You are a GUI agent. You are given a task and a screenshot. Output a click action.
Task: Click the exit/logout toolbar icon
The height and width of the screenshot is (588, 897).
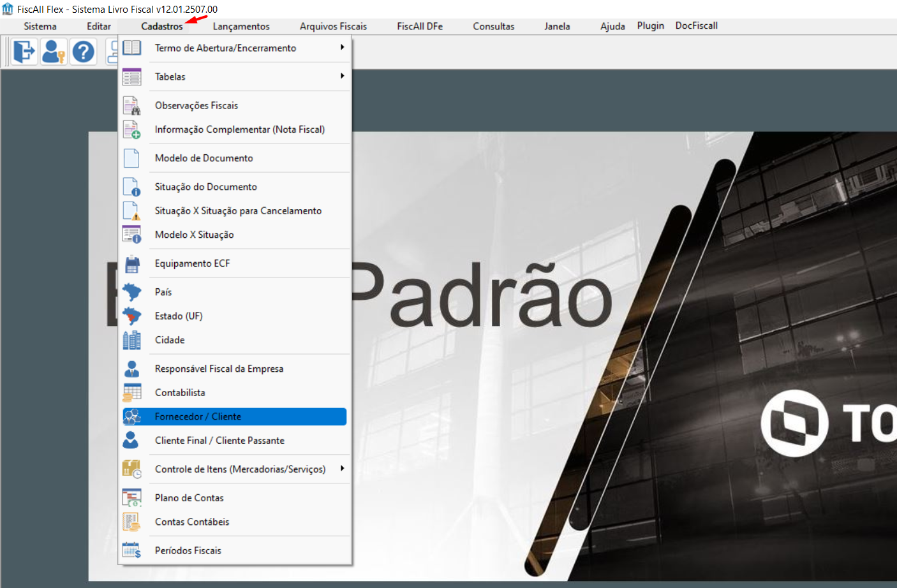[24, 52]
